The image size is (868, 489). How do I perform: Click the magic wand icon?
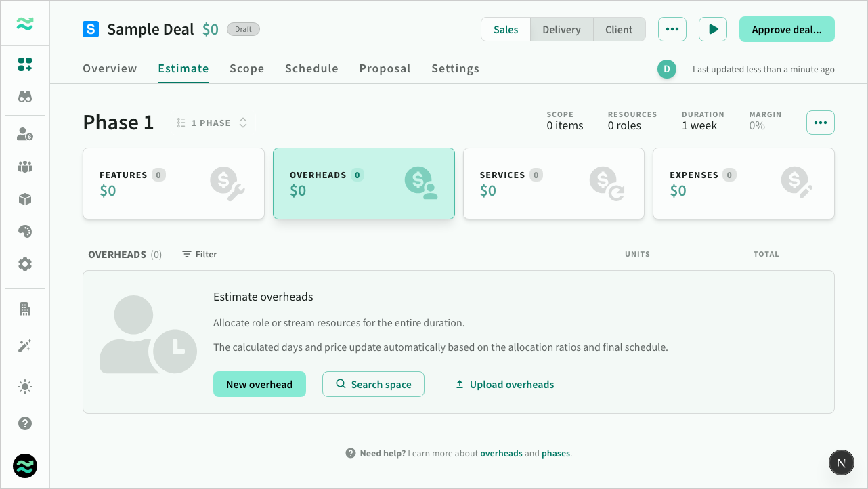click(x=25, y=346)
